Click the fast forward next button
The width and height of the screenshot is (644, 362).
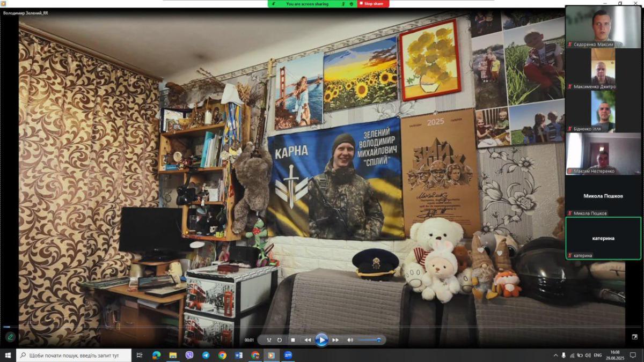335,340
